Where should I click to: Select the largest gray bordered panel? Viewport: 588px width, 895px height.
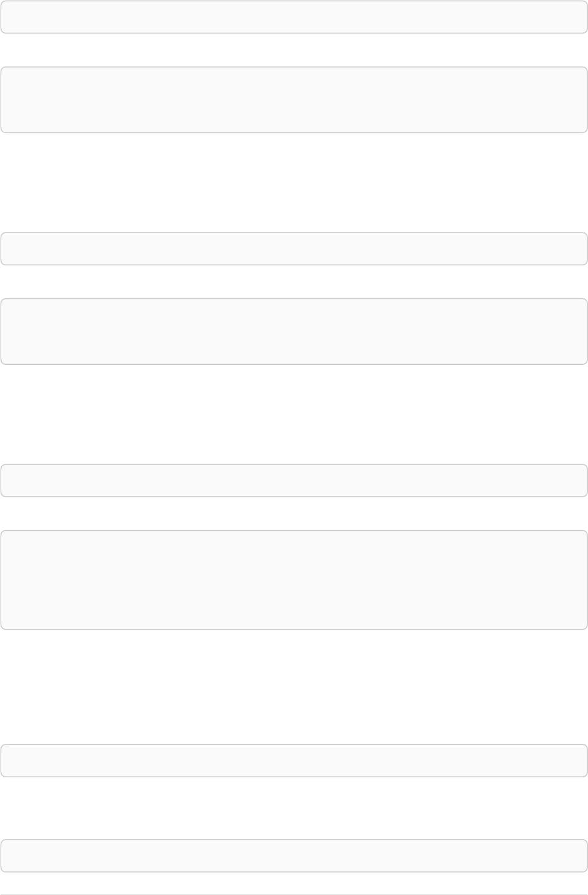(x=294, y=580)
